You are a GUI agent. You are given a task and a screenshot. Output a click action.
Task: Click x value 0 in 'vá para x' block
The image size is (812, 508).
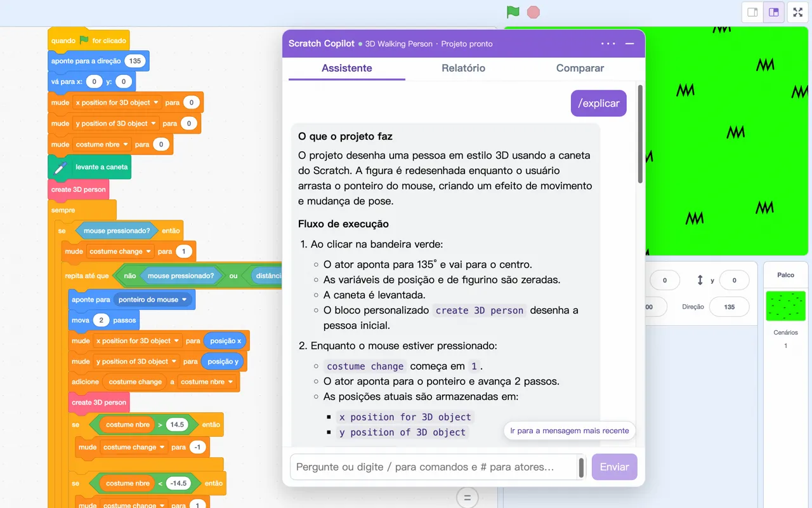pos(95,81)
